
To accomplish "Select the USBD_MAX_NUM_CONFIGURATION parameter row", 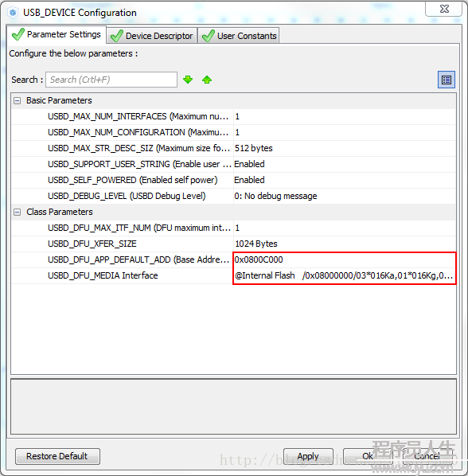I will [x=233, y=132].
